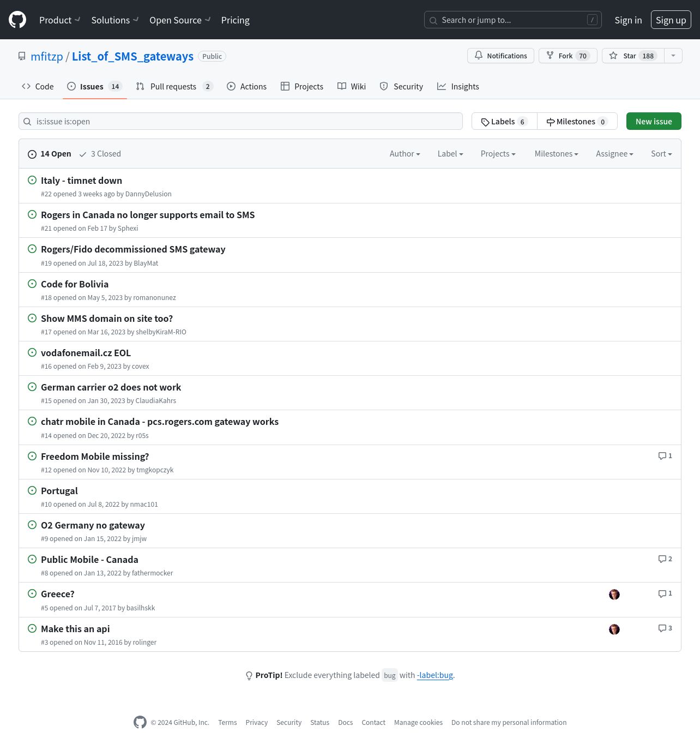The image size is (700, 750).
Task: Click the GitHub logo in header
Action: click(17, 20)
